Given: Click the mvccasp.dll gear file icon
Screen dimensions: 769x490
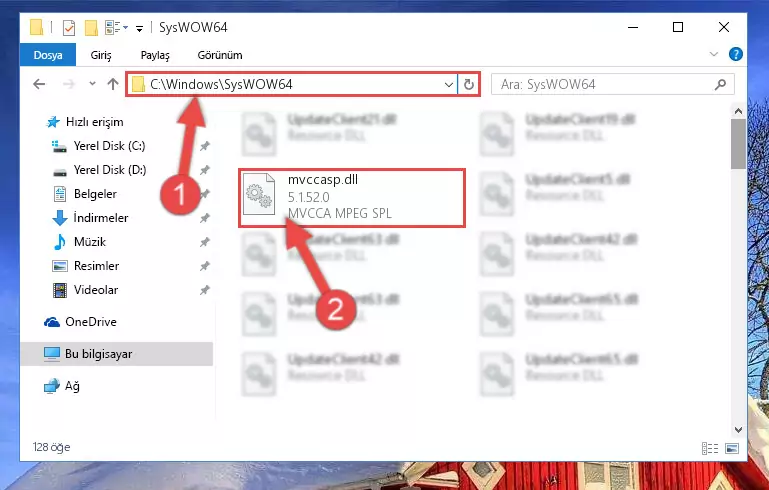Looking at the screenshot, I should [x=259, y=194].
